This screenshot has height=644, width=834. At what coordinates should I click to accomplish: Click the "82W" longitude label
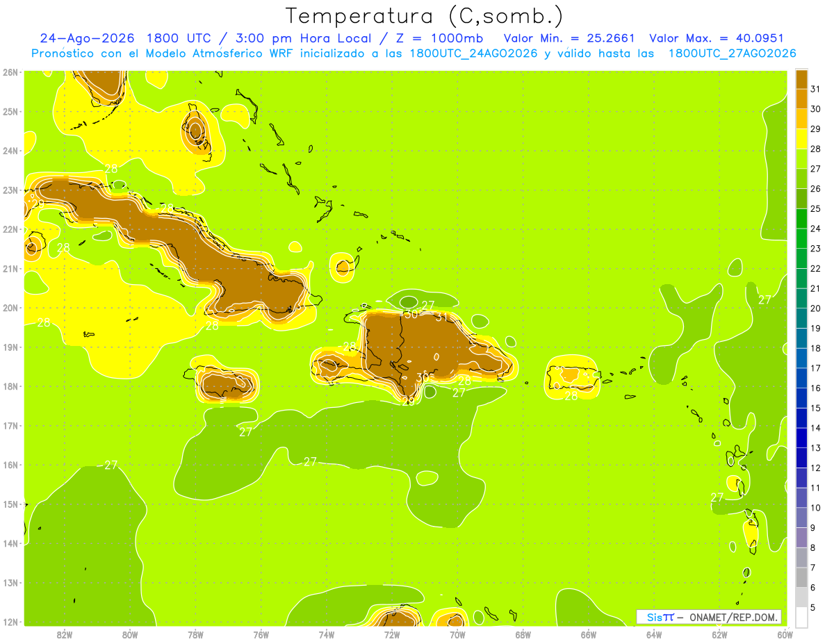tap(65, 634)
